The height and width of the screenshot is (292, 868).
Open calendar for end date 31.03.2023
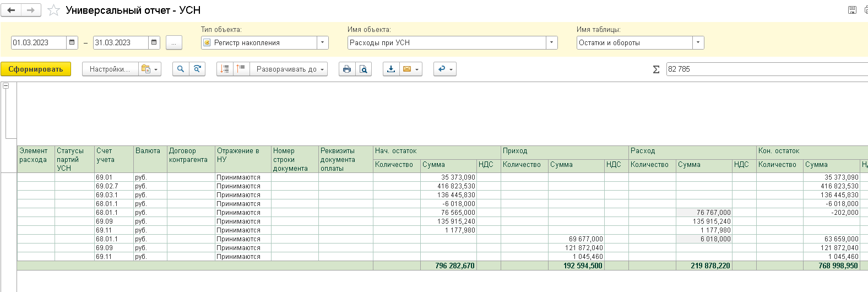(x=154, y=42)
